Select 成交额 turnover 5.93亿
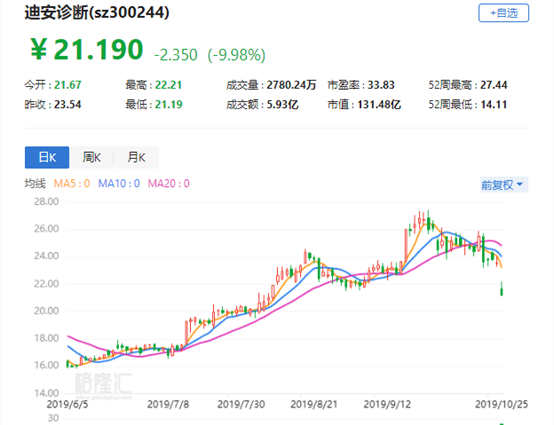 click(x=282, y=105)
